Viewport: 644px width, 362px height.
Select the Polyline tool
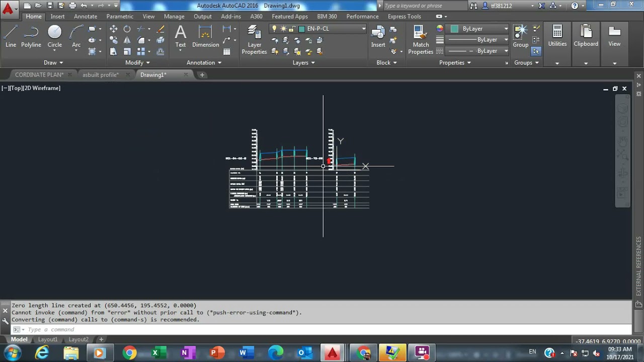pos(31,37)
